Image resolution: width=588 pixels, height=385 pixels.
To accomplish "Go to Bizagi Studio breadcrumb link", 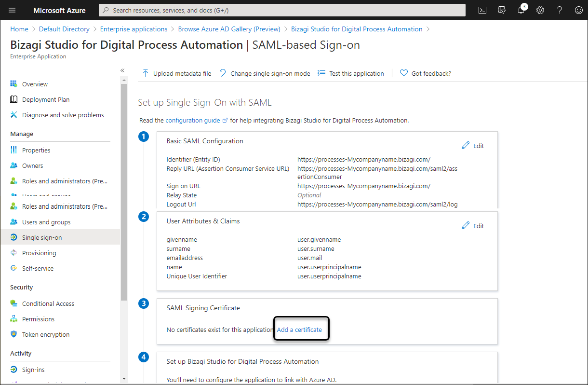I will click(x=357, y=29).
